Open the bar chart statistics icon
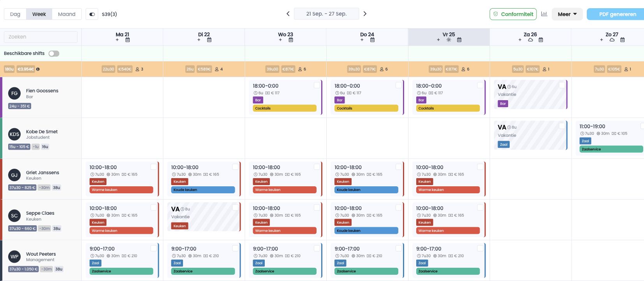The image size is (644, 281). point(544,14)
